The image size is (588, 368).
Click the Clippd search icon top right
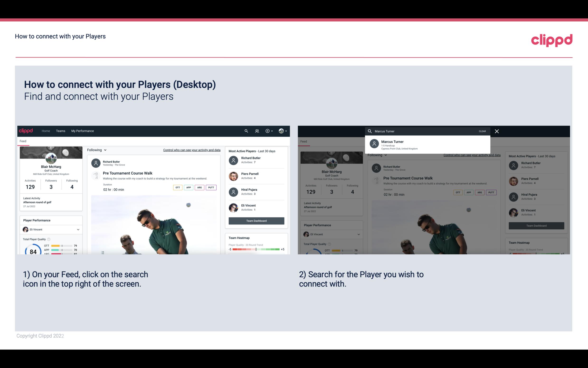point(246,131)
